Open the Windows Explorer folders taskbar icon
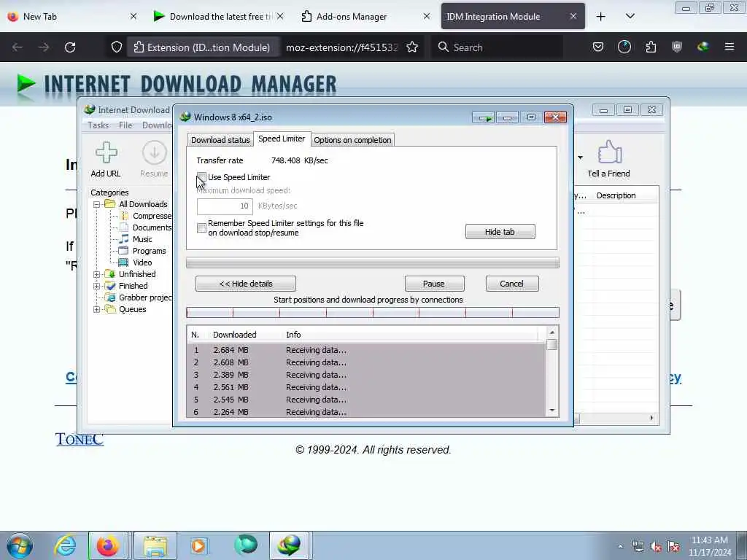The image size is (747, 560). [155, 545]
